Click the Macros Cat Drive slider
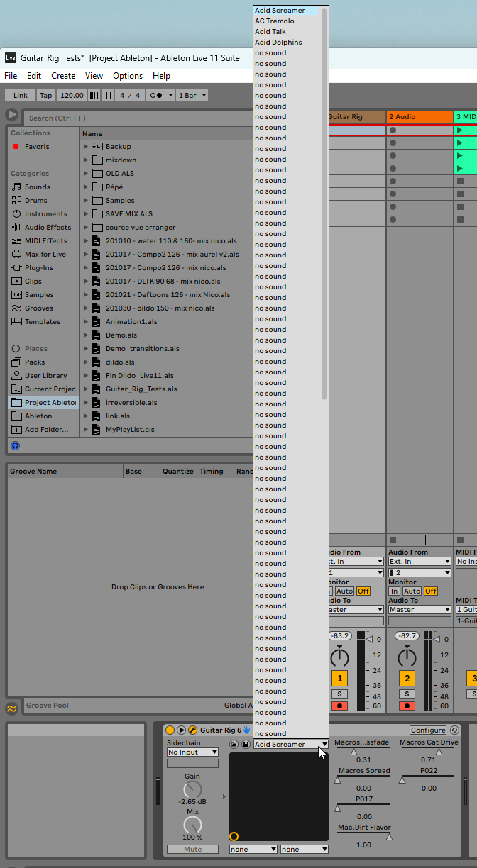Screen dimensions: 477x868 429,751
